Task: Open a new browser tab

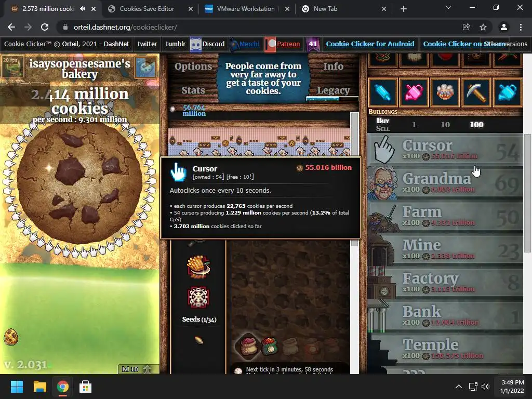Action: [x=403, y=9]
